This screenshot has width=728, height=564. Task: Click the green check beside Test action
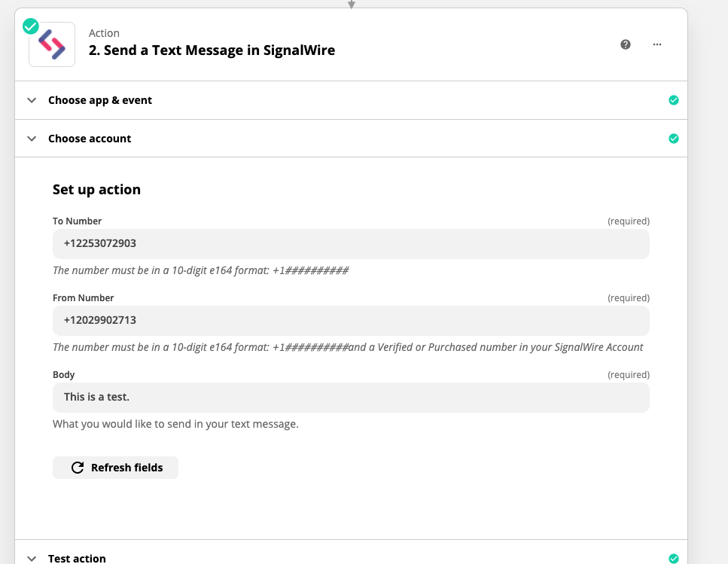click(674, 559)
